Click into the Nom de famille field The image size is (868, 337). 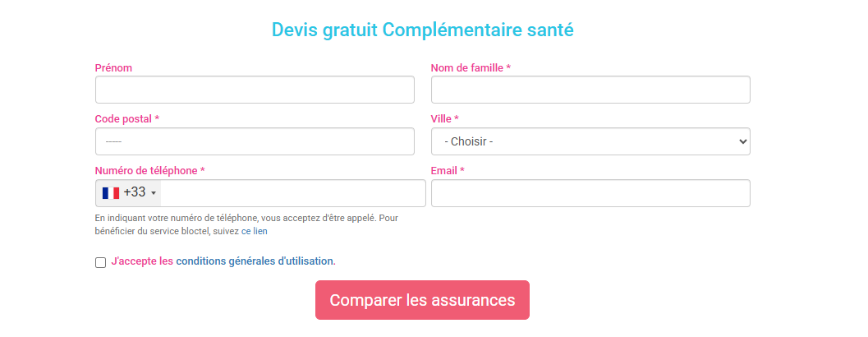(x=590, y=90)
